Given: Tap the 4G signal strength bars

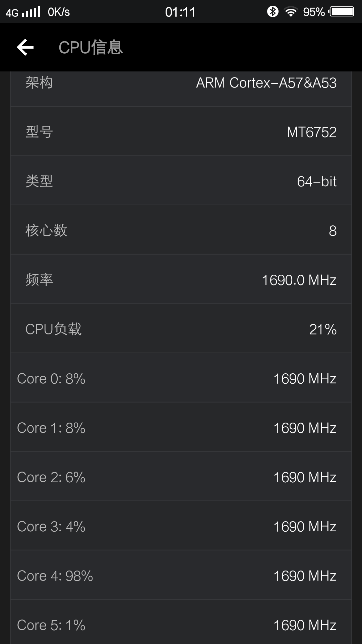Looking at the screenshot, I should tap(30, 11).
